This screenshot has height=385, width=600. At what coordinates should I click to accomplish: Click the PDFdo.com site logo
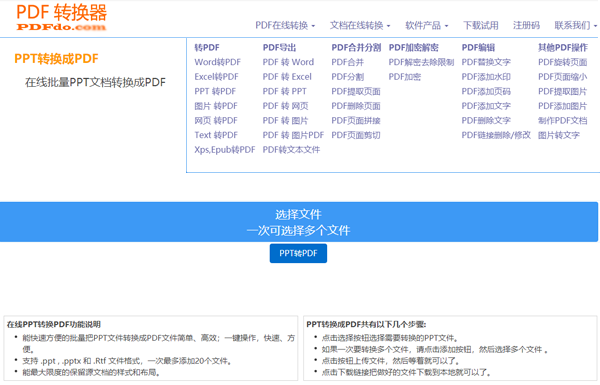pyautogui.click(x=61, y=17)
